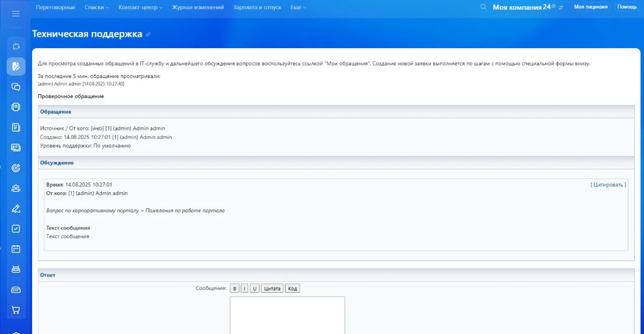Screen dimensions: 644x334
Task: Click the clock icon next to company name
Action: [x=554, y=6]
